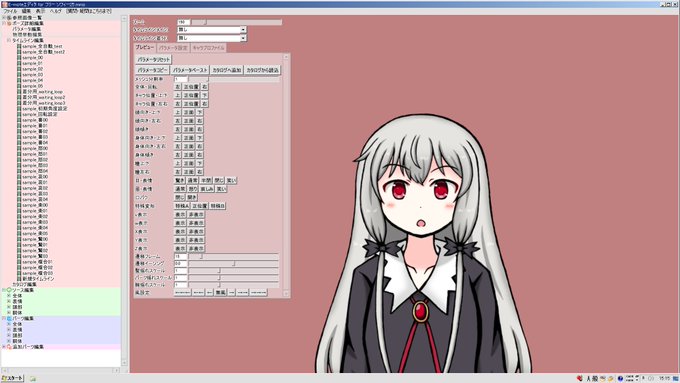Click the sample_全自動_test2 timeline icon

pos(19,52)
